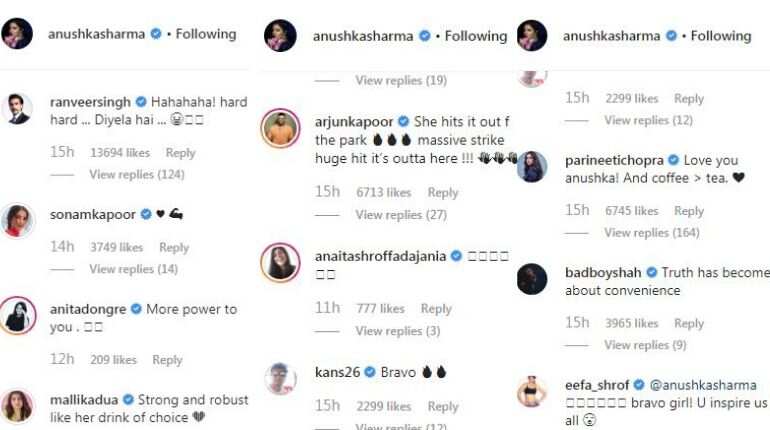Reply to ranveersingh's comment

(x=180, y=153)
